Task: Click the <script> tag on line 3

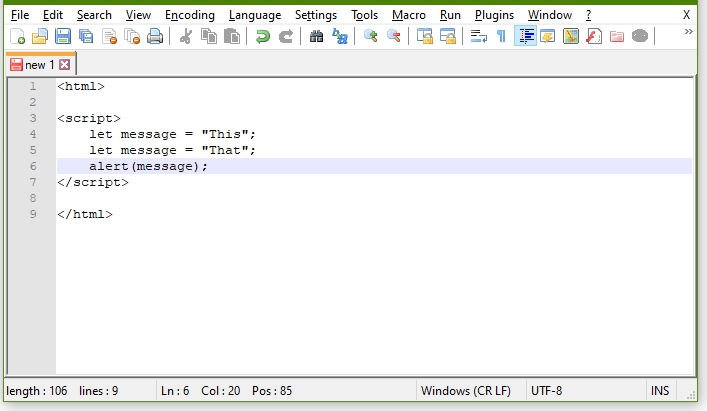Action: point(89,118)
